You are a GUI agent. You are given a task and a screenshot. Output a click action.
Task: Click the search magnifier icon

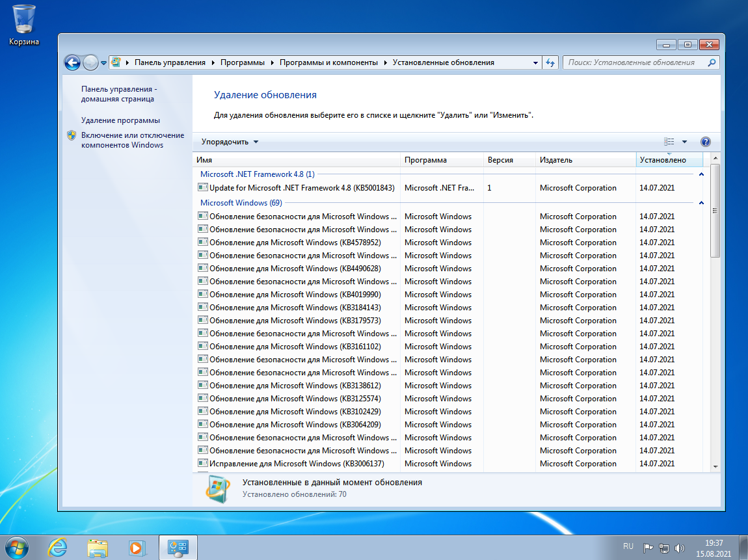coord(712,62)
